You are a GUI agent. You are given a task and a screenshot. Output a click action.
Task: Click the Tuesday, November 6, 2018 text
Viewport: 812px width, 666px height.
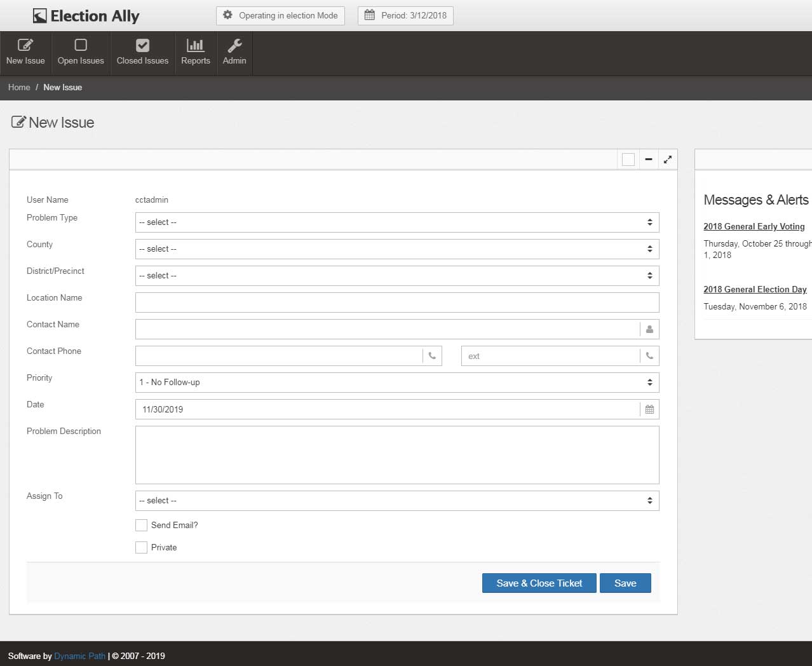[755, 307]
